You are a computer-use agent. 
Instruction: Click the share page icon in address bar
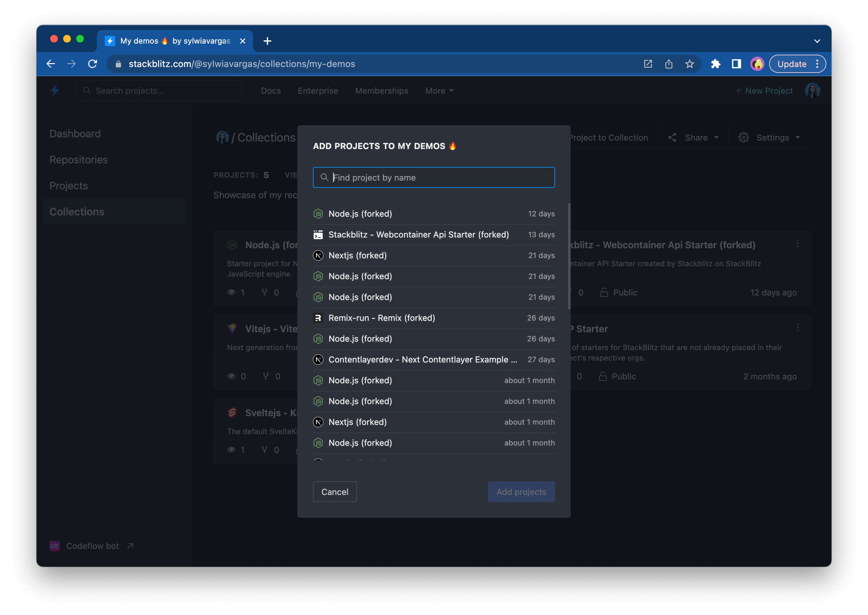[669, 64]
